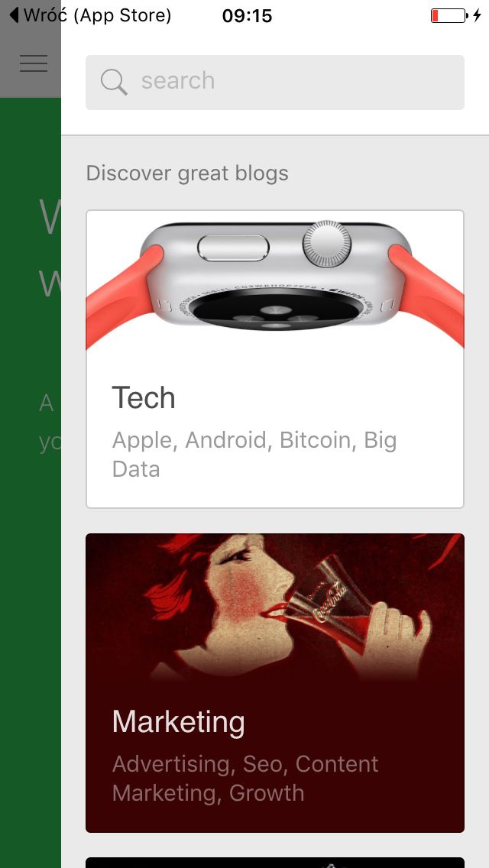The height and width of the screenshot is (868, 489).
Task: Tap the 09:15 clock in status bar
Action: coord(247,15)
